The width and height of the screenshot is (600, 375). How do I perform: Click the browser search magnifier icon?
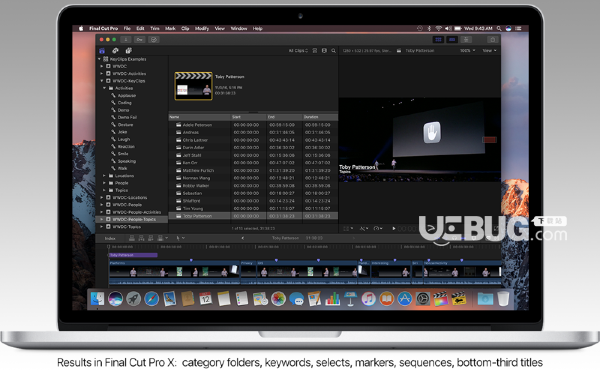(334, 51)
